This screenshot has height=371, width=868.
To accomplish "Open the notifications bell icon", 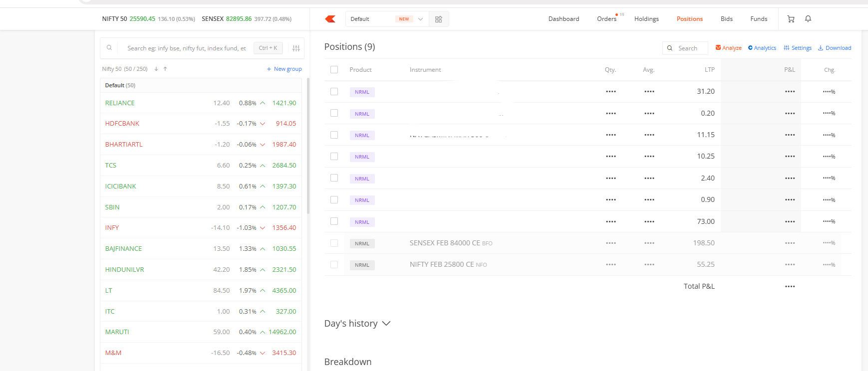I will click(x=808, y=19).
